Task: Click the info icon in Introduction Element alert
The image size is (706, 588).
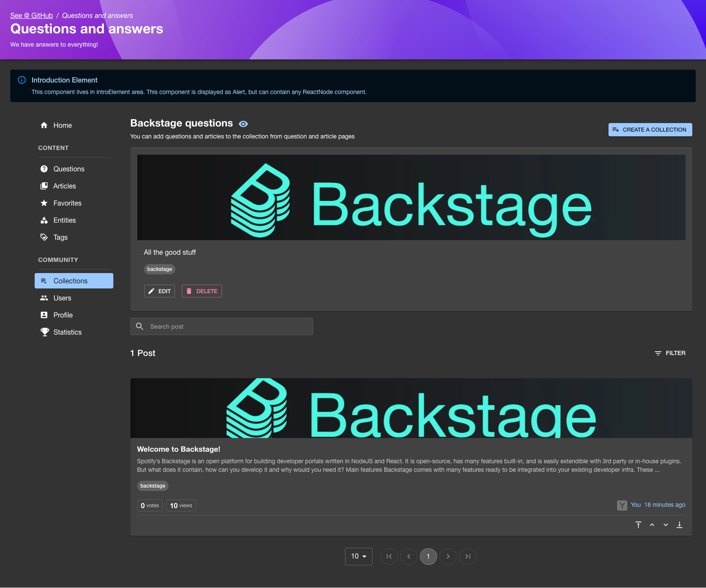Action: click(22, 80)
